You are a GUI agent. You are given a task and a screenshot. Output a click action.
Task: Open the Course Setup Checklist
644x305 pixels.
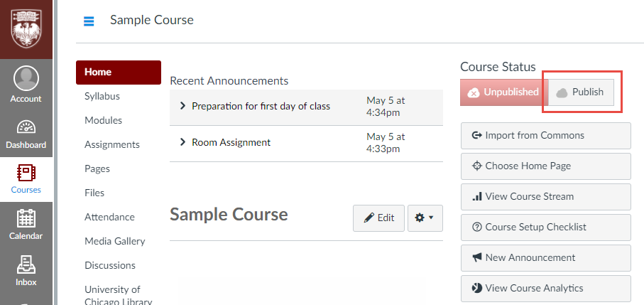click(x=545, y=227)
